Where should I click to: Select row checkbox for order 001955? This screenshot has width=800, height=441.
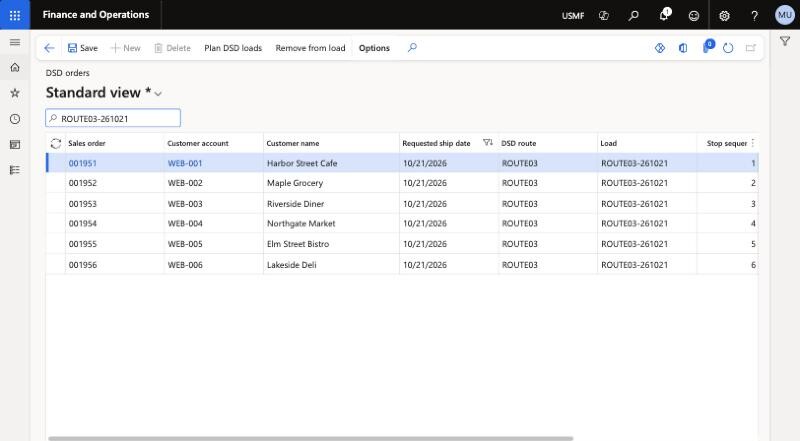tap(56, 244)
